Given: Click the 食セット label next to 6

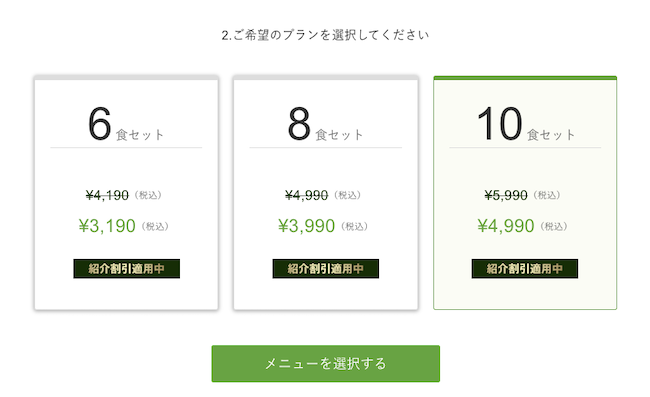Looking at the screenshot, I should coord(140,135).
